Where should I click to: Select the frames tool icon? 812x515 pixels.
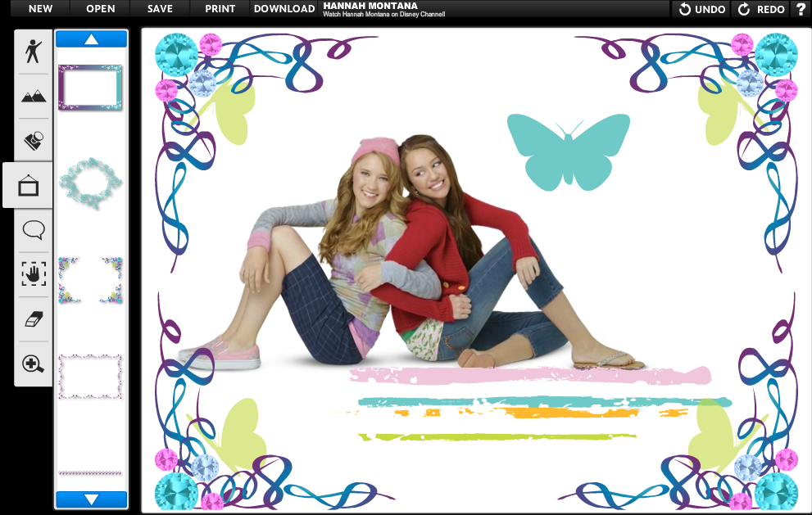pyautogui.click(x=29, y=185)
